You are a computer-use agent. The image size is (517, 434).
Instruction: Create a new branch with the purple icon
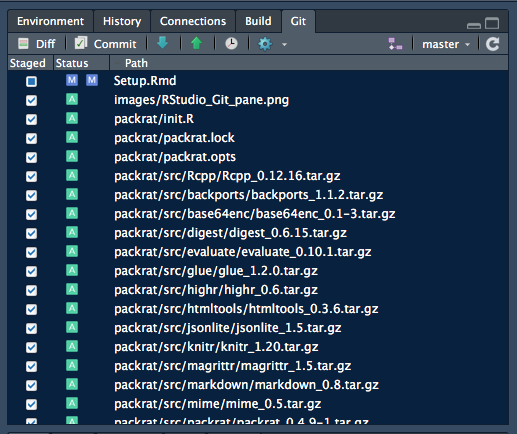[395, 44]
